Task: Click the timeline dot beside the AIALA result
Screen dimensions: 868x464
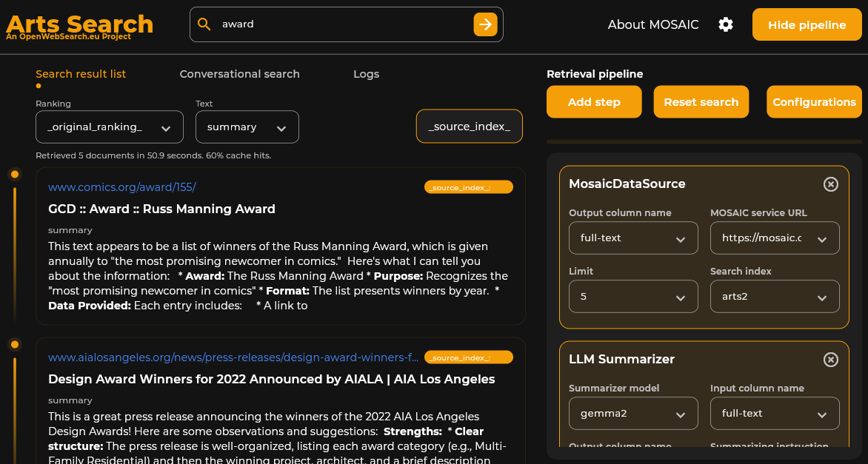Action: coord(15,345)
